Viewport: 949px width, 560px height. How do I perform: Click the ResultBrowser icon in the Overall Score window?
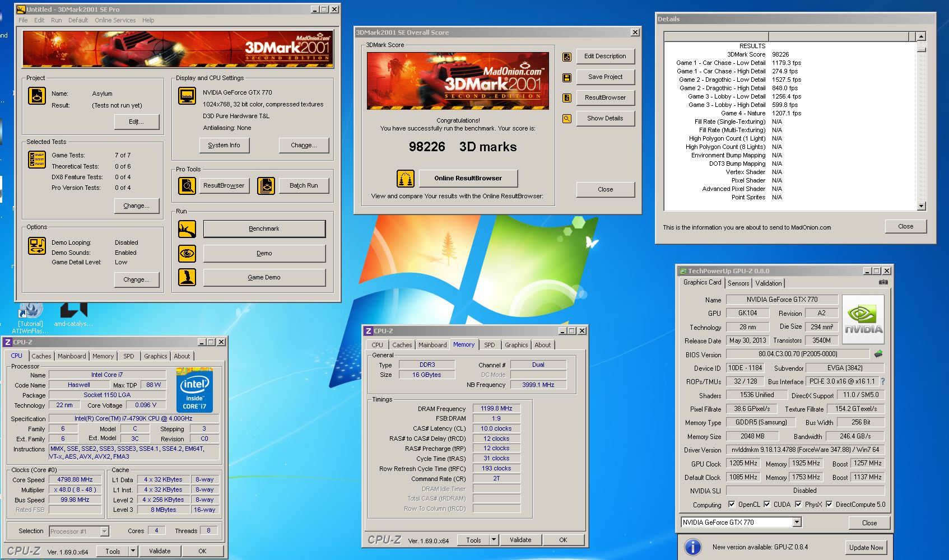tap(567, 98)
